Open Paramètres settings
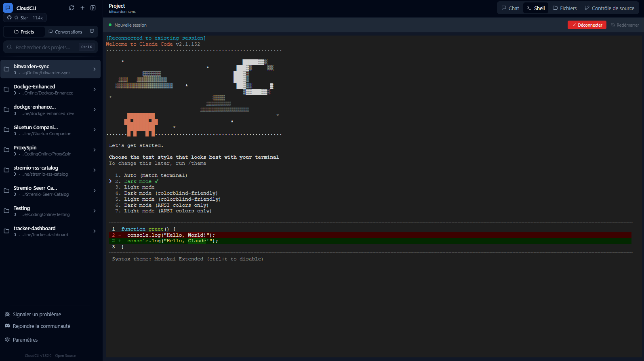The image size is (644, 361). pyautogui.click(x=21, y=340)
